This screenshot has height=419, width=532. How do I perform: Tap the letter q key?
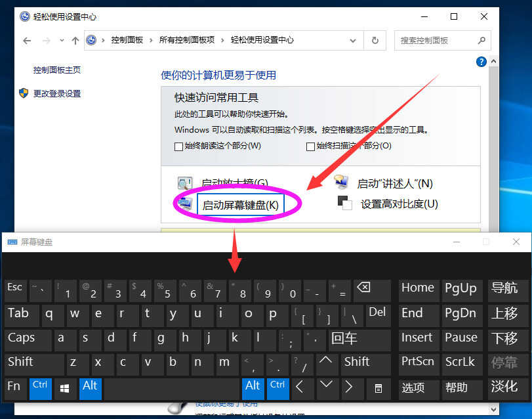point(52,316)
